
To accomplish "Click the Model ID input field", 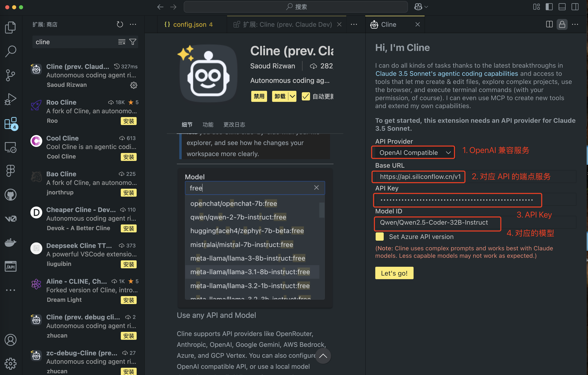I will [476, 222].
